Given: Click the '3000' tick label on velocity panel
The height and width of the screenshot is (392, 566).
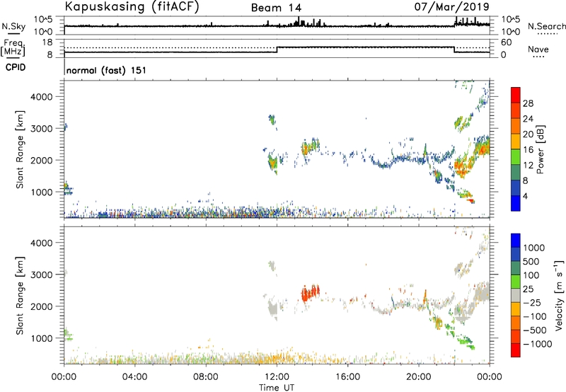Looking at the screenshot, I should (41, 275).
